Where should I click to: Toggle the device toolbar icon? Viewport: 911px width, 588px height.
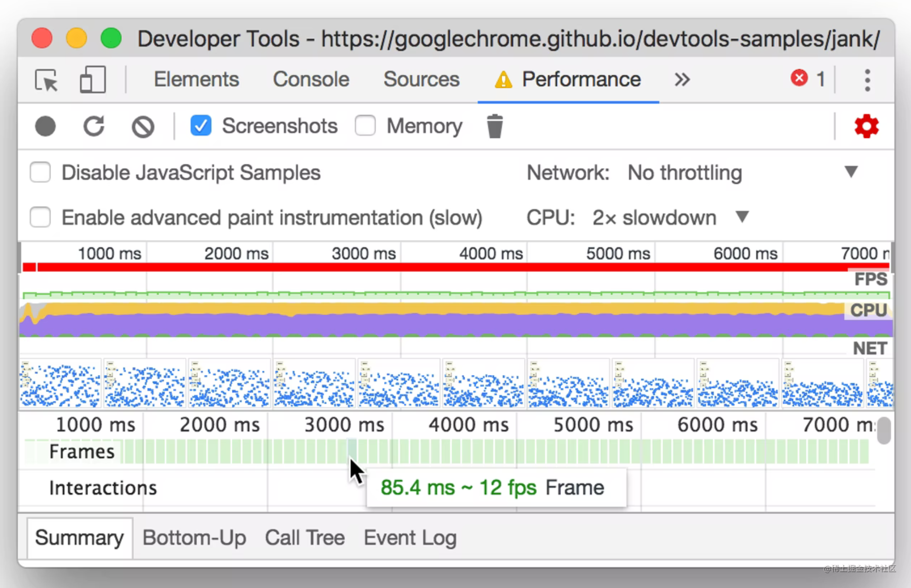click(x=92, y=80)
